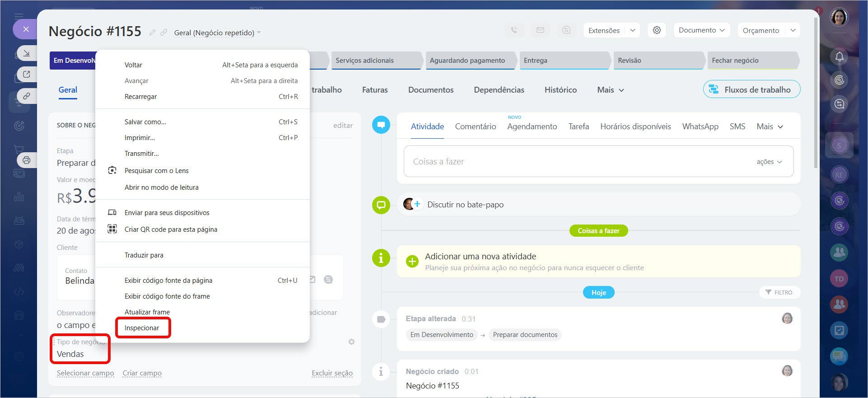
Task: Open the Extensões dropdown
Action: (604, 30)
